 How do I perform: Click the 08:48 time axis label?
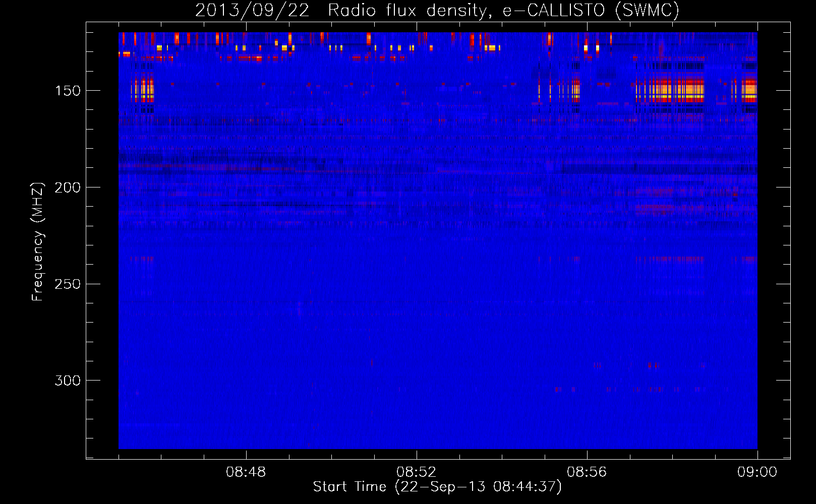click(x=246, y=472)
